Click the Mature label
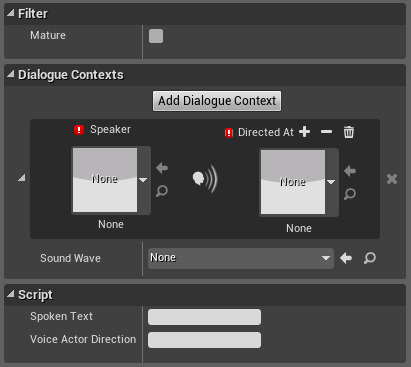The width and height of the screenshot is (411, 367). click(48, 35)
